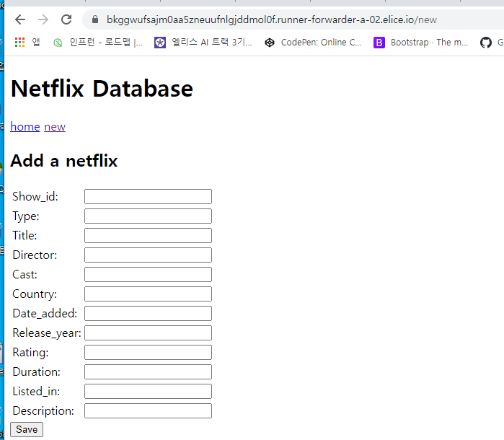504x440 pixels.
Task: Click the 'Title:' label text
Action: click(x=25, y=235)
